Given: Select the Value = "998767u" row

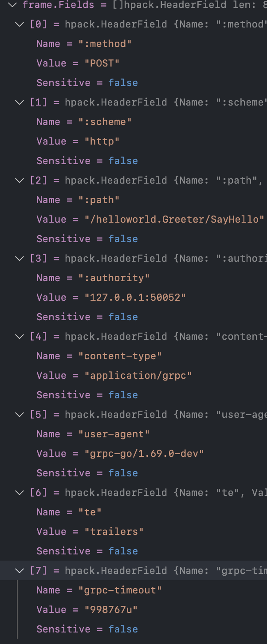Looking at the screenshot, I should click(x=133, y=609).
